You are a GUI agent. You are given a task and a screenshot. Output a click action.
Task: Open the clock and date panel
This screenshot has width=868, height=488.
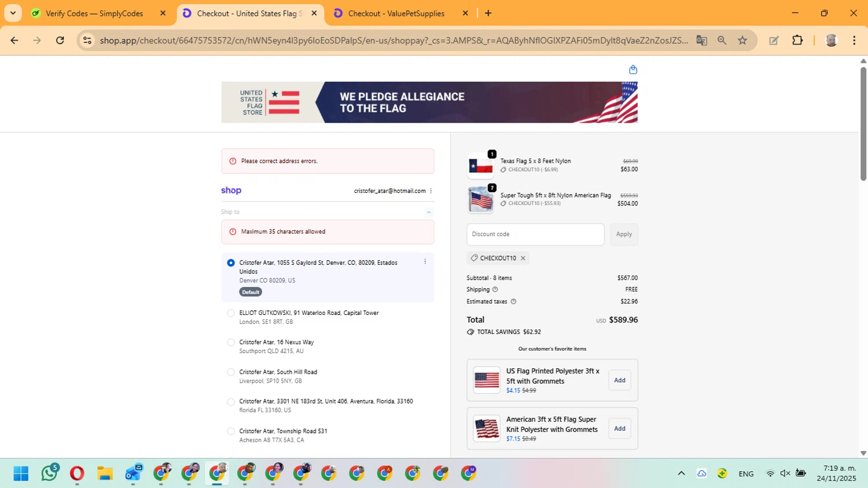(x=836, y=474)
